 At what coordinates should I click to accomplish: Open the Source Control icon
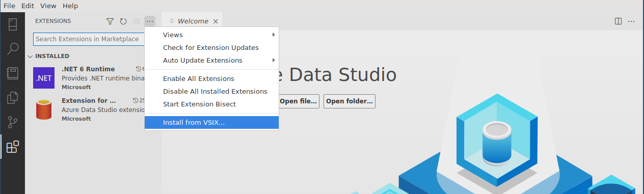point(12,122)
